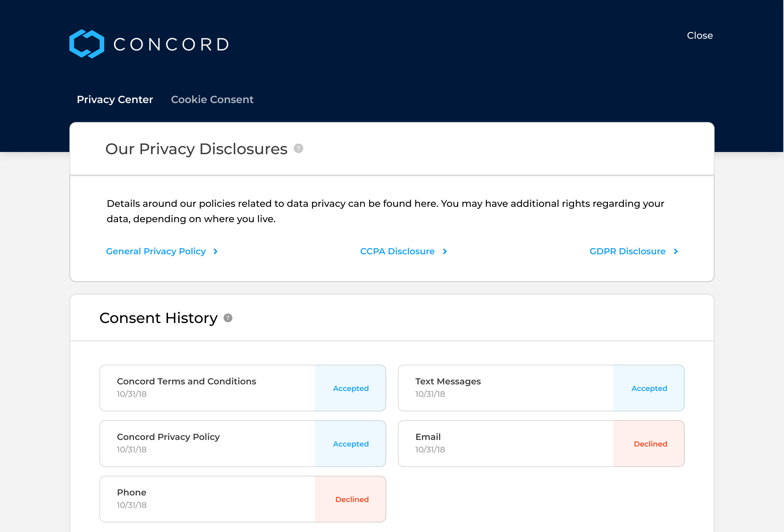Toggle Declined status for Phone consent
784x532 pixels.
351,499
